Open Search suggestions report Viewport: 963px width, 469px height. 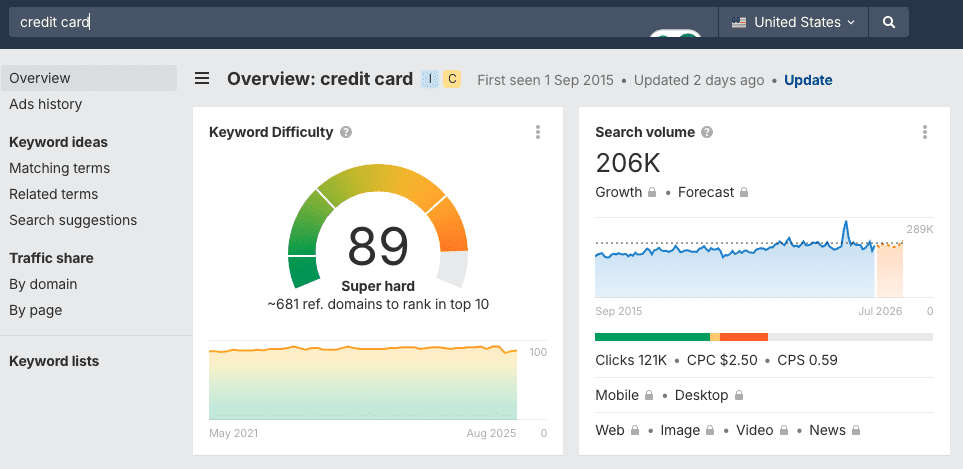(73, 220)
